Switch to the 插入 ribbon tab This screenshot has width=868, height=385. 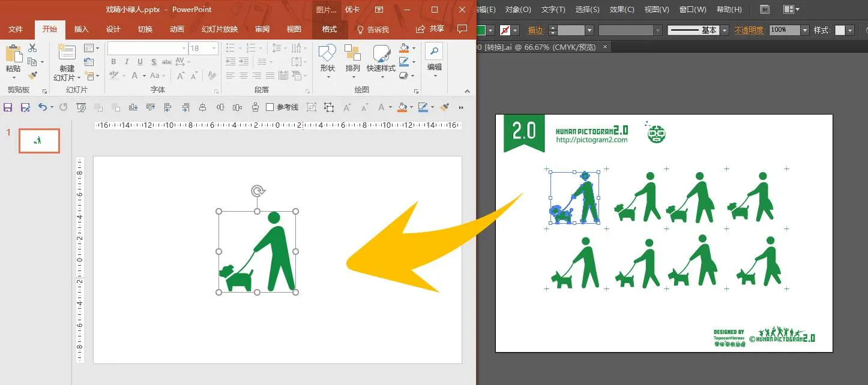pyautogui.click(x=81, y=29)
